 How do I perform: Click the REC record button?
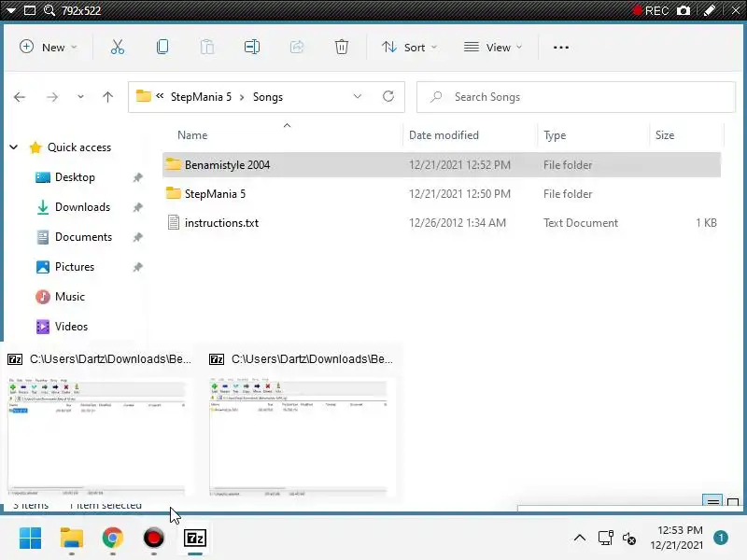pos(651,10)
